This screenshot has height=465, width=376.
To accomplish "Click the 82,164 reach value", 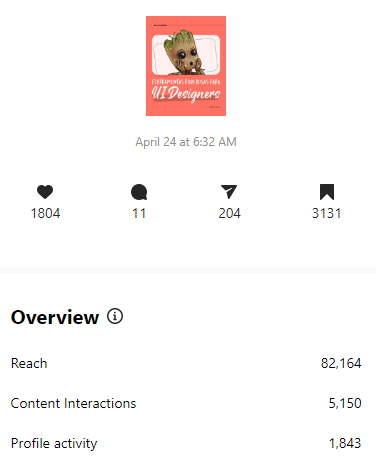I will 341,363.
